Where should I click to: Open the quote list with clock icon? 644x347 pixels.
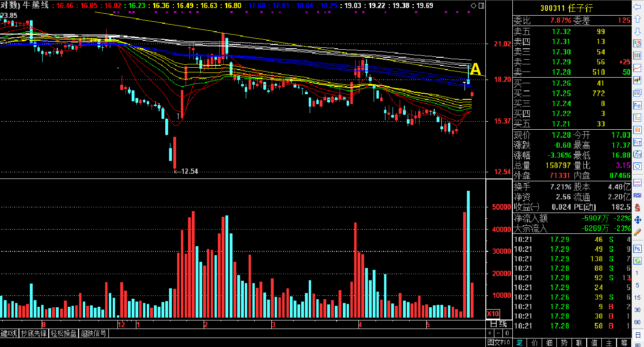click(x=637, y=44)
